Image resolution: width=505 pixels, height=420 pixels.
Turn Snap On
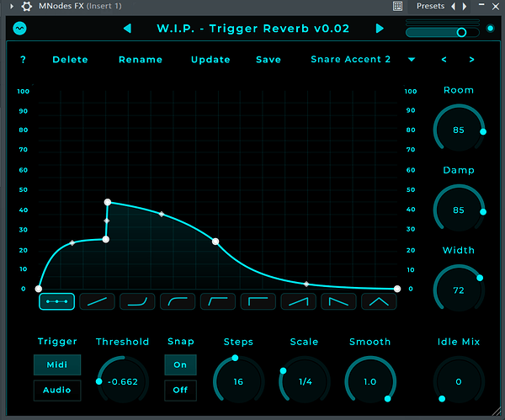click(180, 365)
